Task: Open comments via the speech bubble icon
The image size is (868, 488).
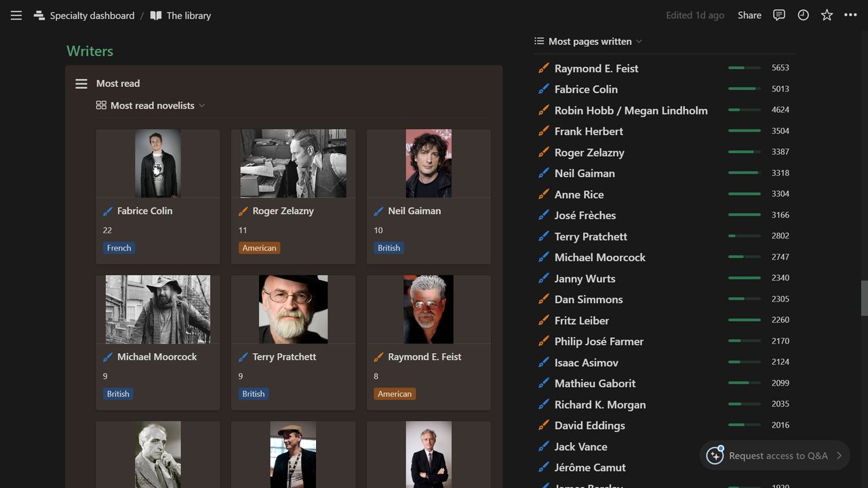Action: tap(778, 15)
